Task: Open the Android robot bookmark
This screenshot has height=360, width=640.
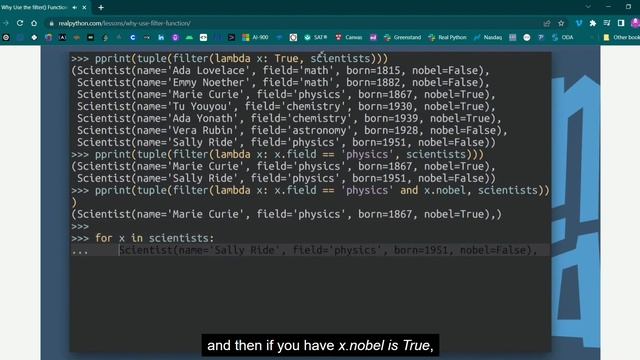Action: coord(189,37)
